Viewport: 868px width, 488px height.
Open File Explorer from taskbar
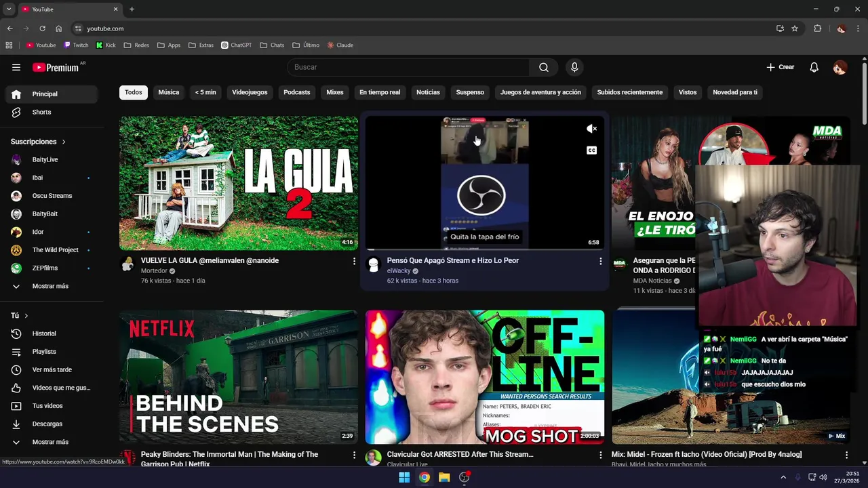click(x=444, y=477)
